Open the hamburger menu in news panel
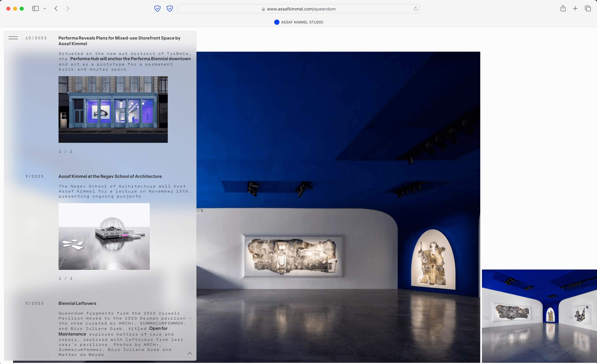The height and width of the screenshot is (364, 597). [x=13, y=38]
